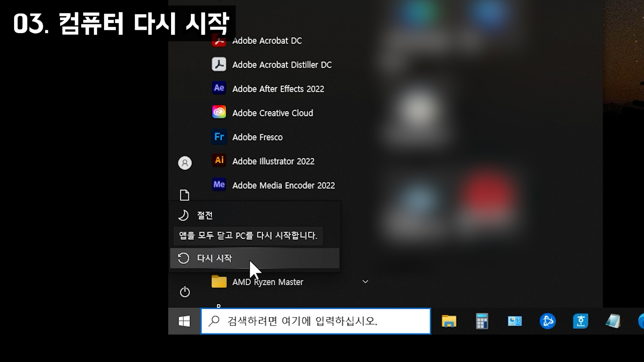Image resolution: width=644 pixels, height=362 pixels.
Task: Select 다시 시작 (Restart) from power menu
Action: pos(215,258)
